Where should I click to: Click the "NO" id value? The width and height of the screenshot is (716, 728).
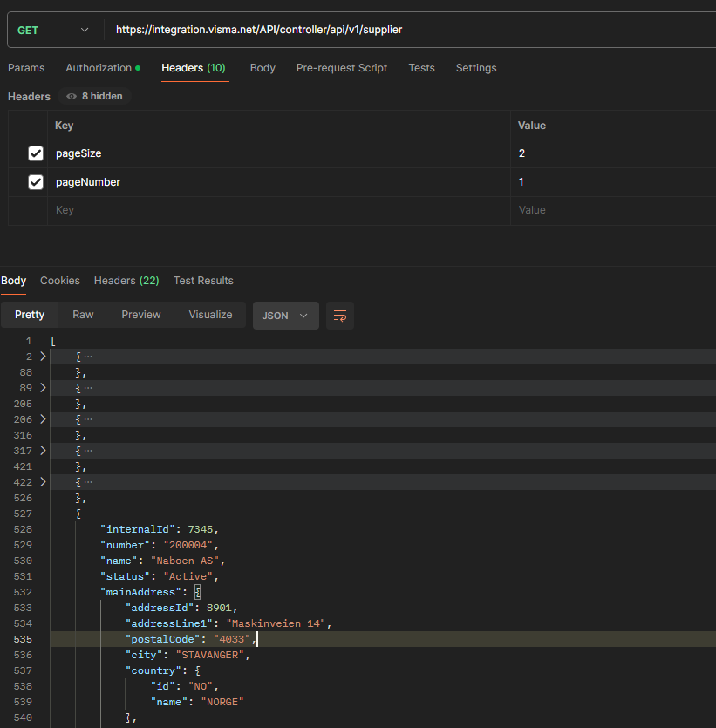pyautogui.click(x=201, y=686)
